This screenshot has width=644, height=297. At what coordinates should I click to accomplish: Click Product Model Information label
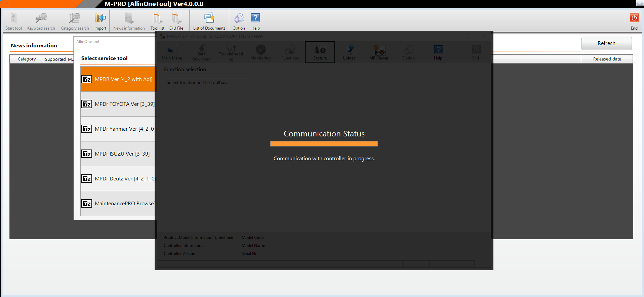[x=188, y=238]
